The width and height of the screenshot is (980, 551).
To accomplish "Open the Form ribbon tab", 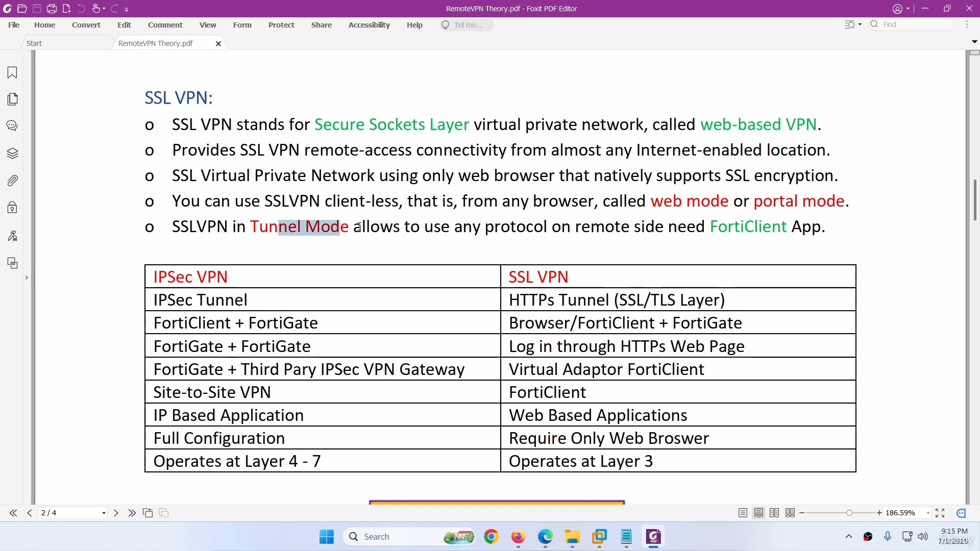I will [242, 25].
